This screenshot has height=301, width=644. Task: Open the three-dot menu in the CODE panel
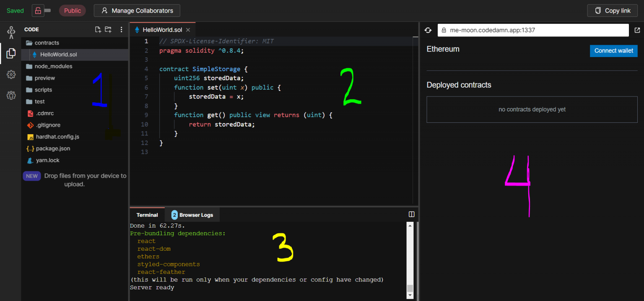121,29
